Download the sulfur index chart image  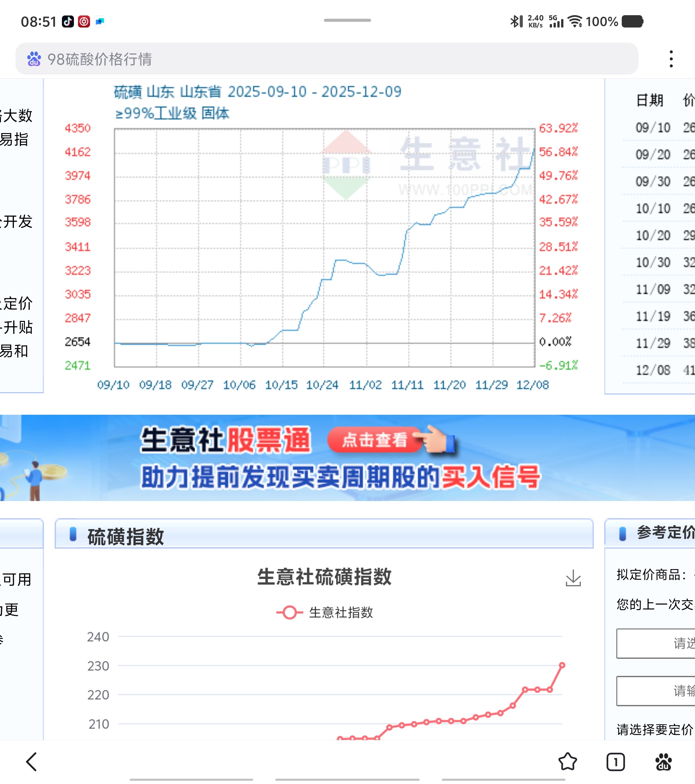coord(573,578)
